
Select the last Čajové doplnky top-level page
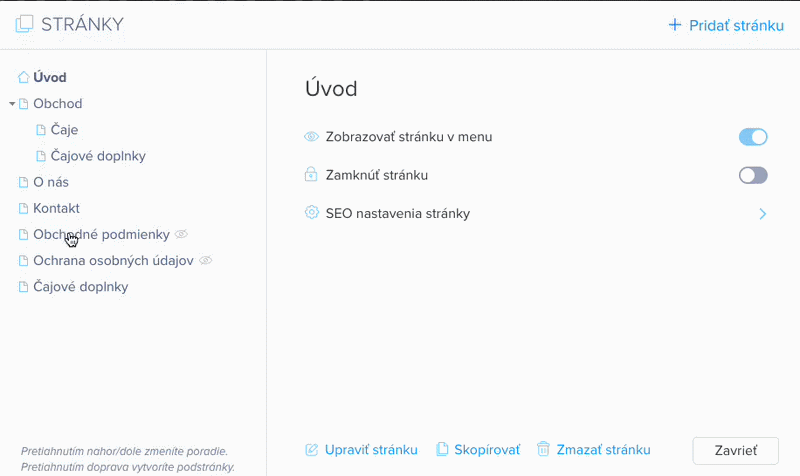[80, 287]
